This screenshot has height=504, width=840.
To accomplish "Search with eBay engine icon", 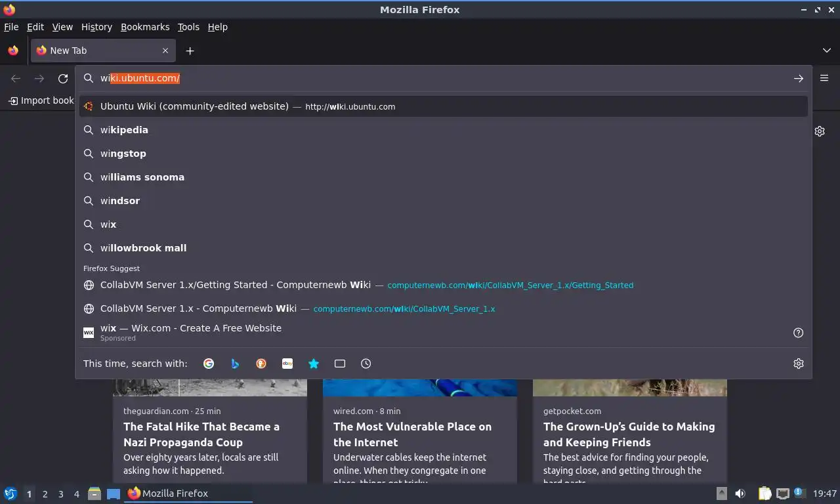I will (287, 364).
